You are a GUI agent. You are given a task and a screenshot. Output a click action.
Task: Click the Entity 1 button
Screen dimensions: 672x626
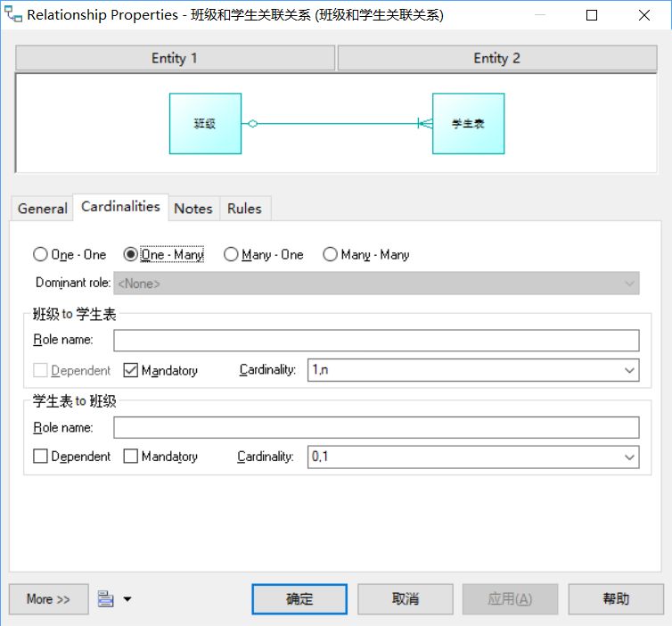175,58
